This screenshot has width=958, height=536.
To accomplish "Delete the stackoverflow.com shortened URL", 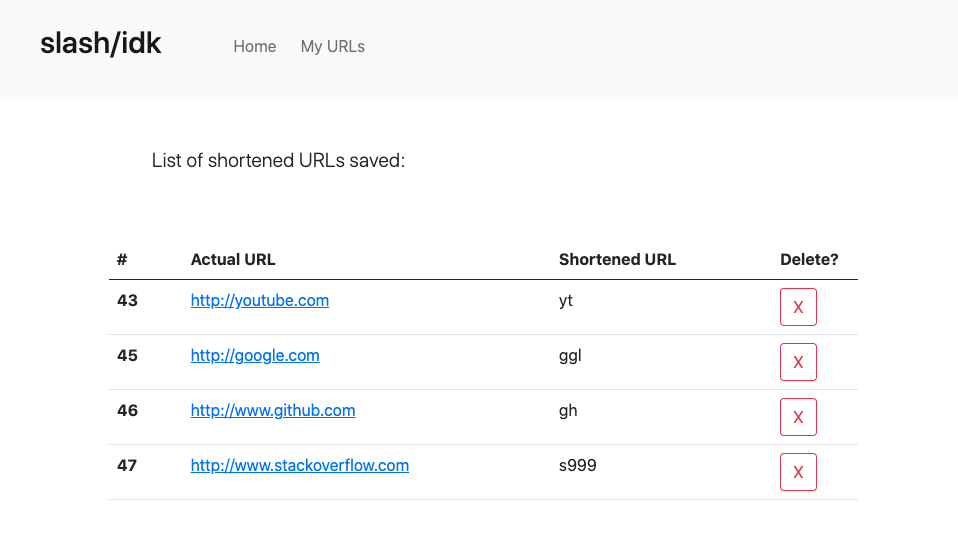I will click(798, 472).
